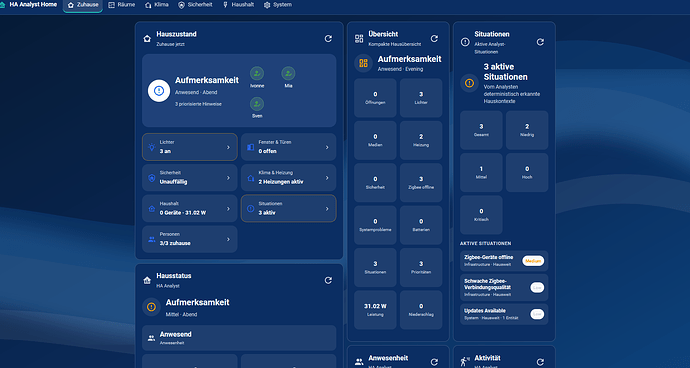Expand the Sicherheit Unauffällig row chevron
This screenshot has width=690, height=368.
pos(228,178)
